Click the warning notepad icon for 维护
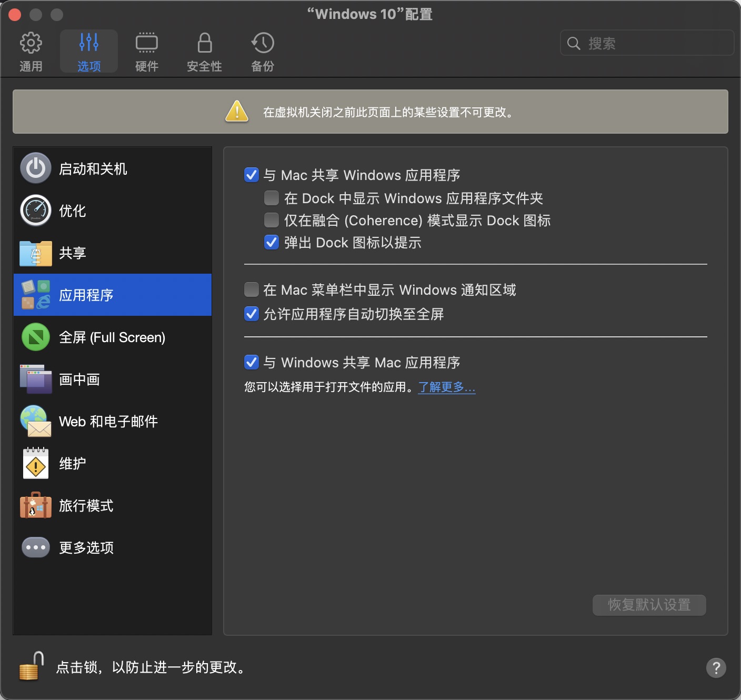 click(x=36, y=463)
